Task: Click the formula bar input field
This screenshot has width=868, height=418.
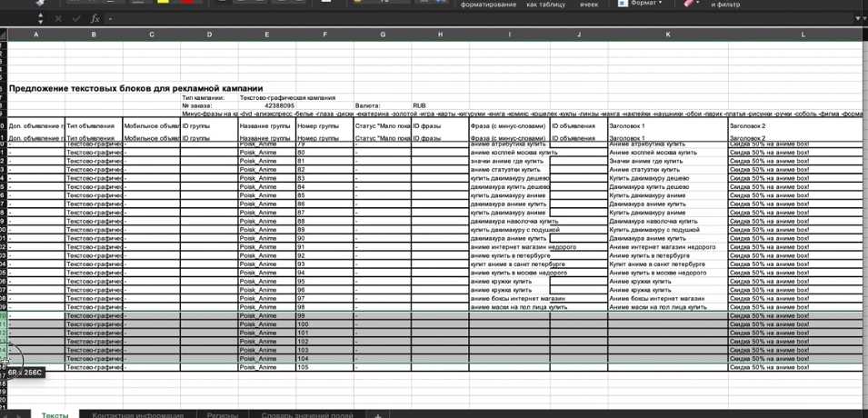Action: pyautogui.click(x=454, y=18)
